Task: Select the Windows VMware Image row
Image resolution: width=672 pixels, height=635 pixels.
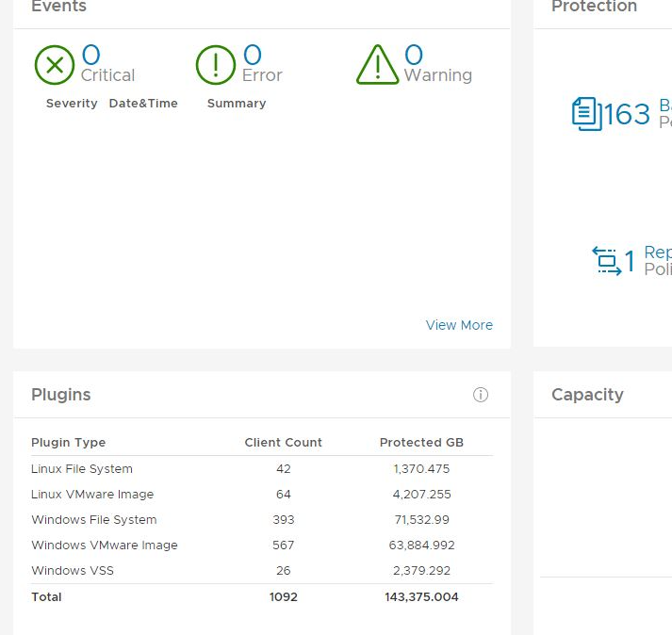Action: coord(105,545)
